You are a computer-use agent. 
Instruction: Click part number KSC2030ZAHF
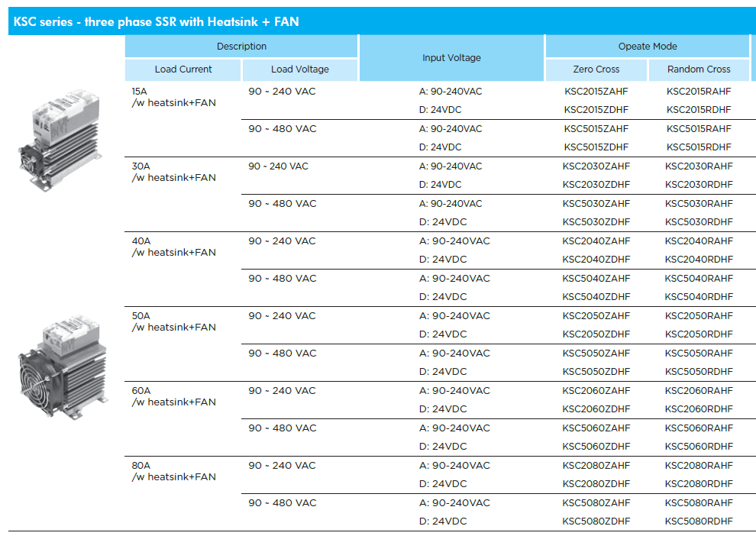[x=596, y=166]
